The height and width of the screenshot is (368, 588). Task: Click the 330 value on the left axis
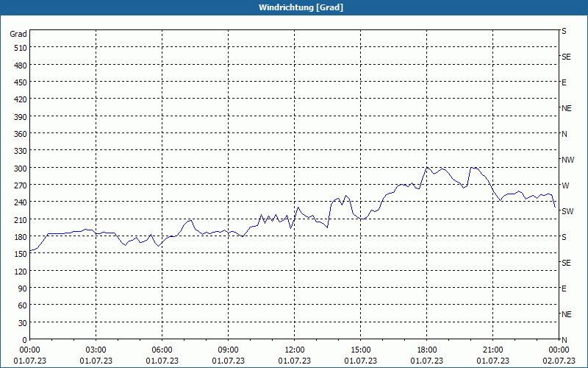21,152
